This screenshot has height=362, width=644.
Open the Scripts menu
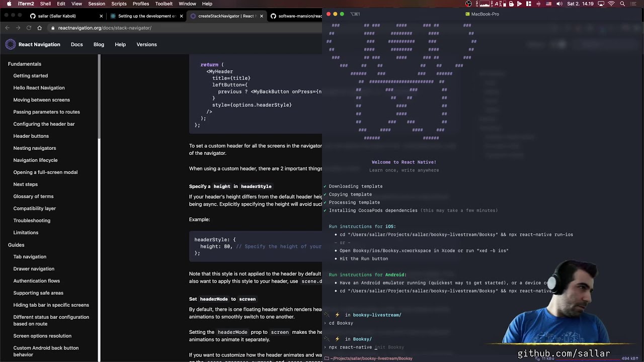[119, 4]
